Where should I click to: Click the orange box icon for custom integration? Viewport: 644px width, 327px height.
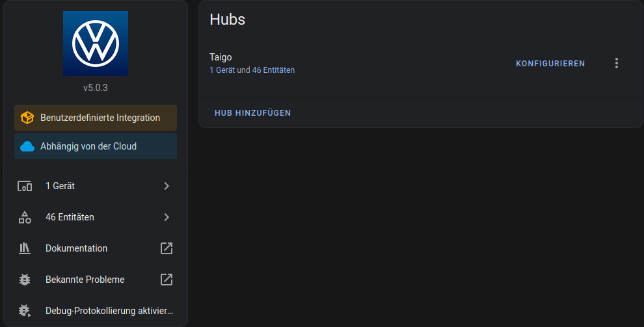27,118
